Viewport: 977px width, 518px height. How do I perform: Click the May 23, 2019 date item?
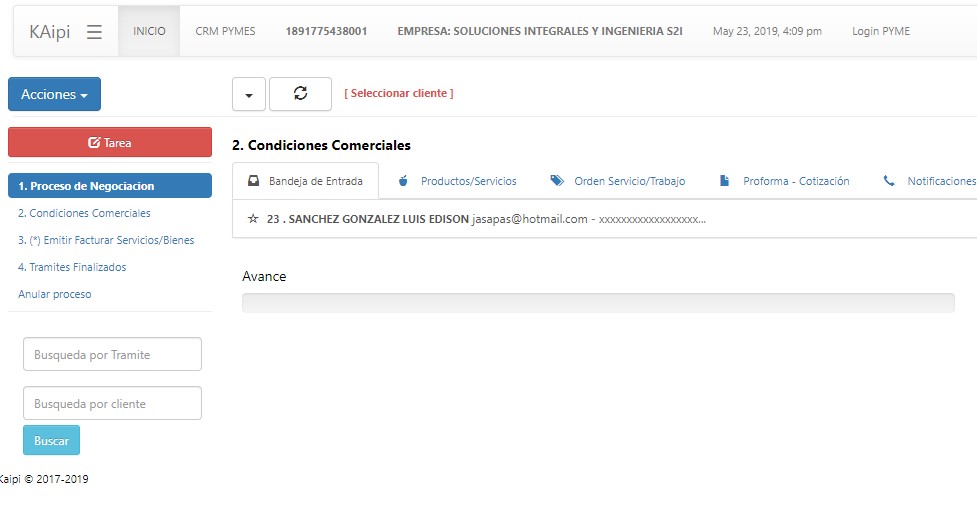click(x=767, y=31)
